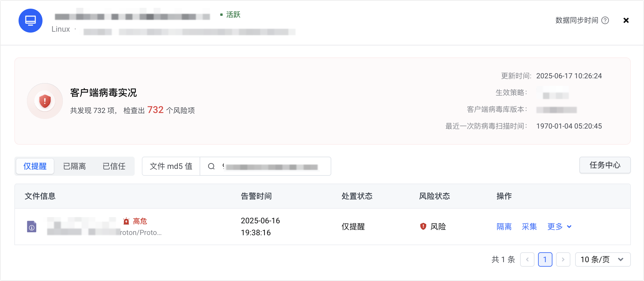The width and height of the screenshot is (644, 281).
Task: Click the blue computer host icon
Action: 31,21
